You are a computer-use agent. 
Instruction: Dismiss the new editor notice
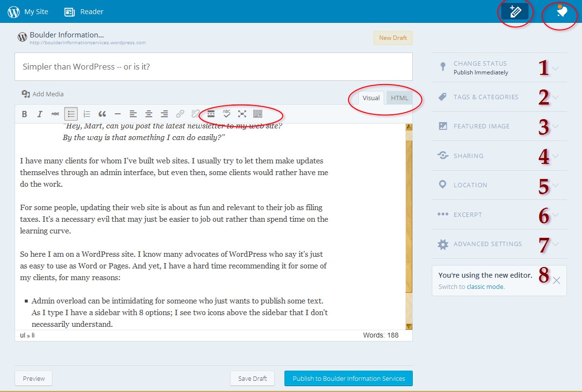pyautogui.click(x=556, y=280)
